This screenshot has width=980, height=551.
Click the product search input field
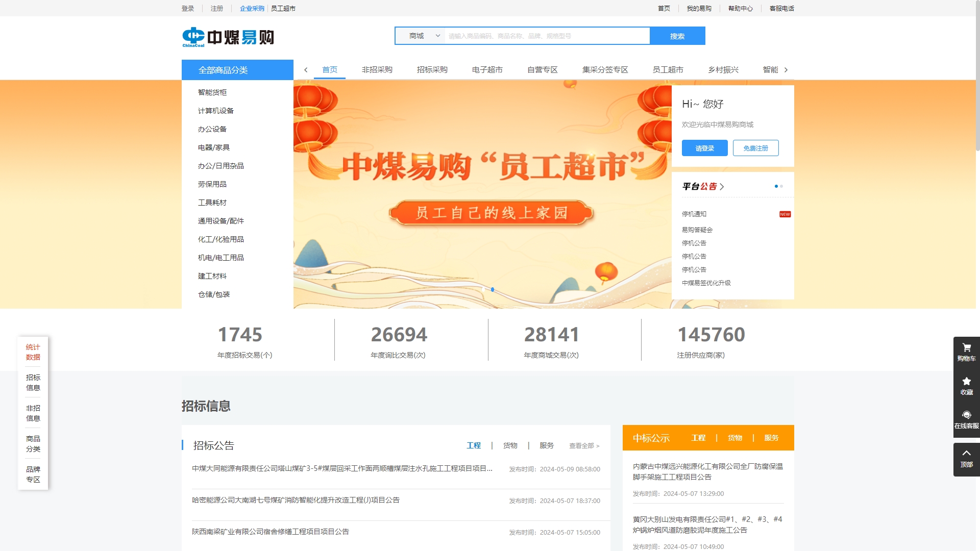point(547,36)
